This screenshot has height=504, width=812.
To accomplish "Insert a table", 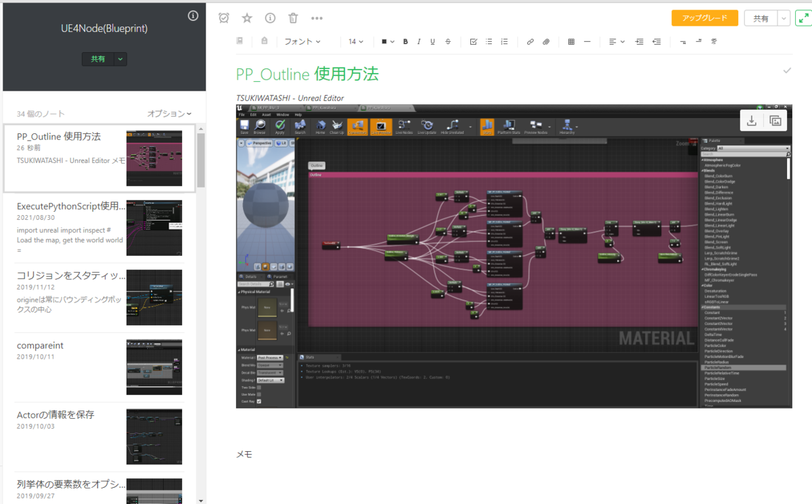I will (571, 42).
